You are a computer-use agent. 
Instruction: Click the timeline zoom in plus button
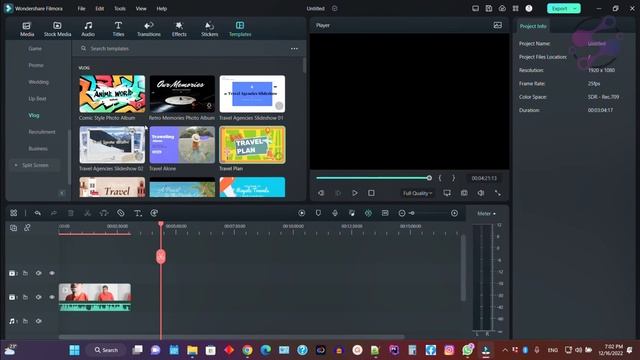[454, 213]
